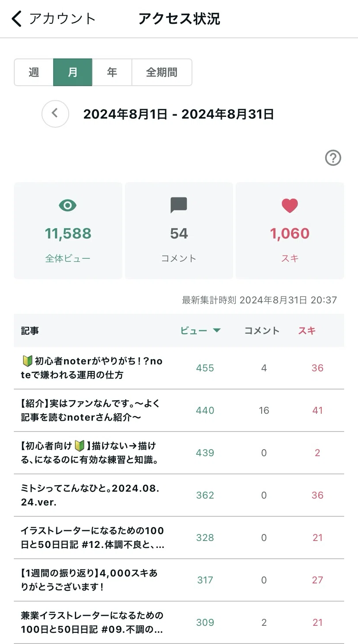Select the 月 period tab
This screenshot has width=358, height=644.
click(73, 72)
